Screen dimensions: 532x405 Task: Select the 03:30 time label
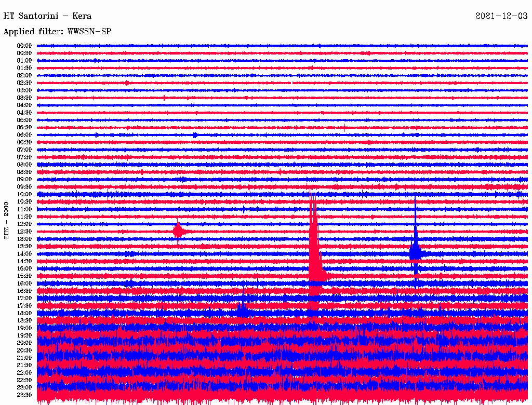24,98
